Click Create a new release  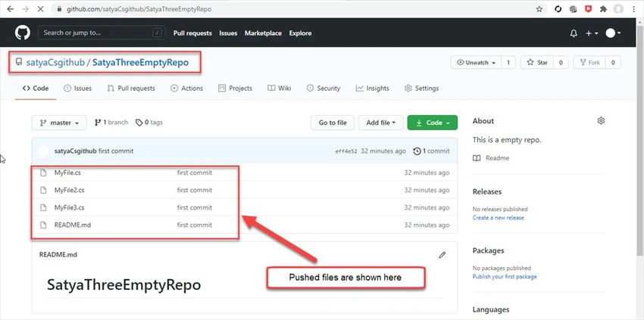(499, 218)
